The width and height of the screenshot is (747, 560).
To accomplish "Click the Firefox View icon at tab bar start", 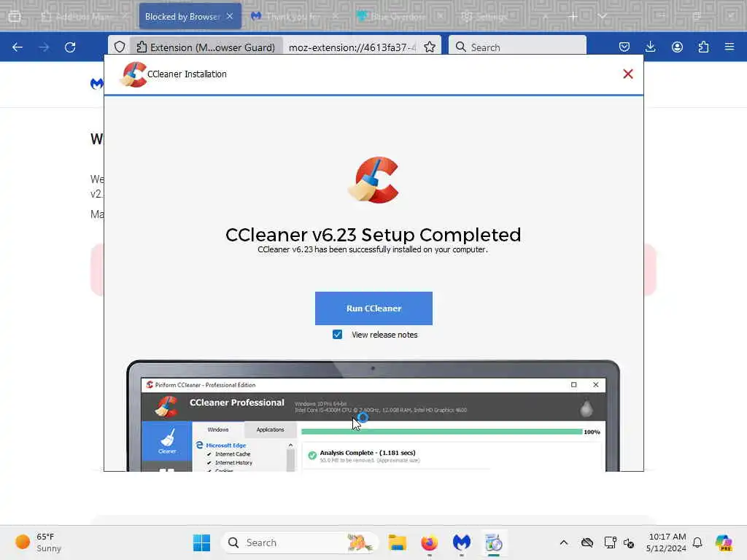I will [x=15, y=17].
